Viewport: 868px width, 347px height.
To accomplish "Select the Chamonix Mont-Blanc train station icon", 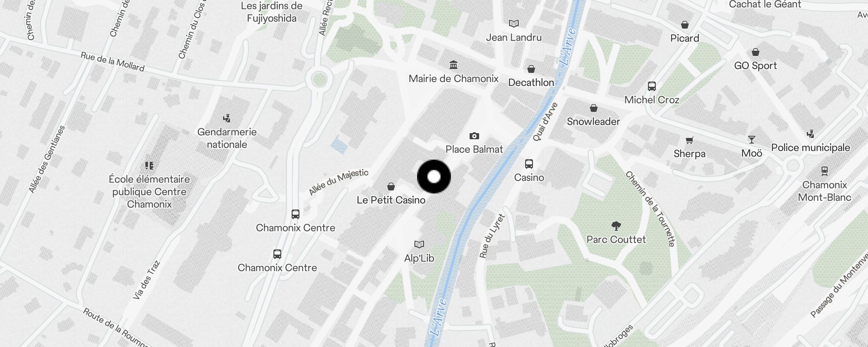I will pyautogui.click(x=824, y=171).
